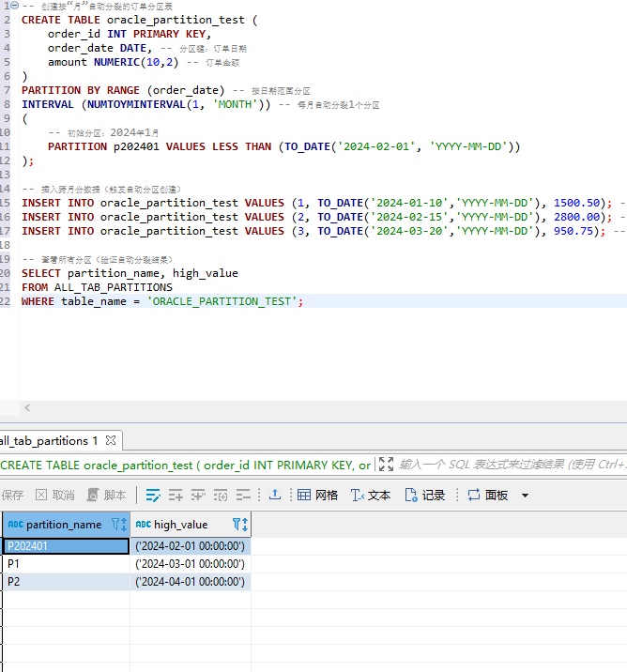The height and width of the screenshot is (672, 627).
Task: Select the all_tab_partitions 1 result tab
Action: [x=47, y=440]
